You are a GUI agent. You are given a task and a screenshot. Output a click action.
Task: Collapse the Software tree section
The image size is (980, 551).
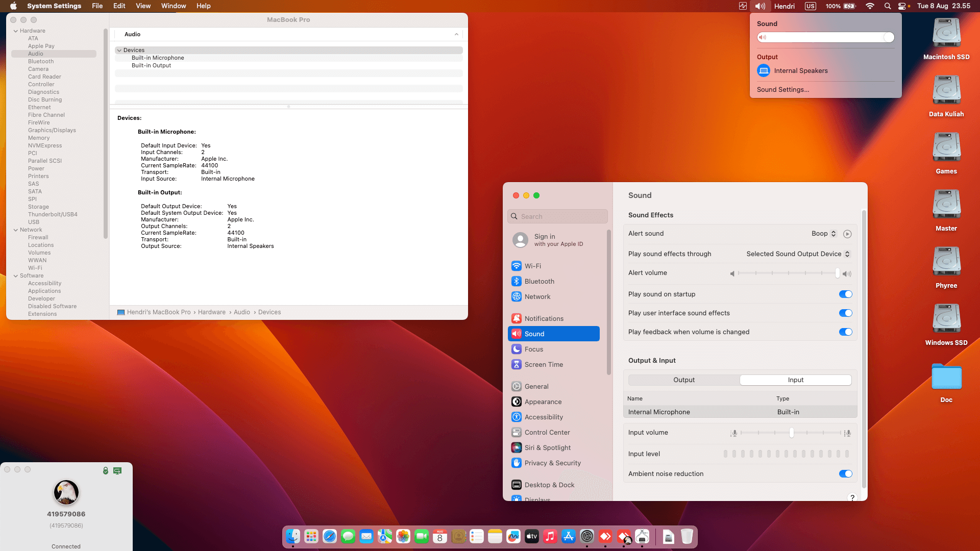16,276
